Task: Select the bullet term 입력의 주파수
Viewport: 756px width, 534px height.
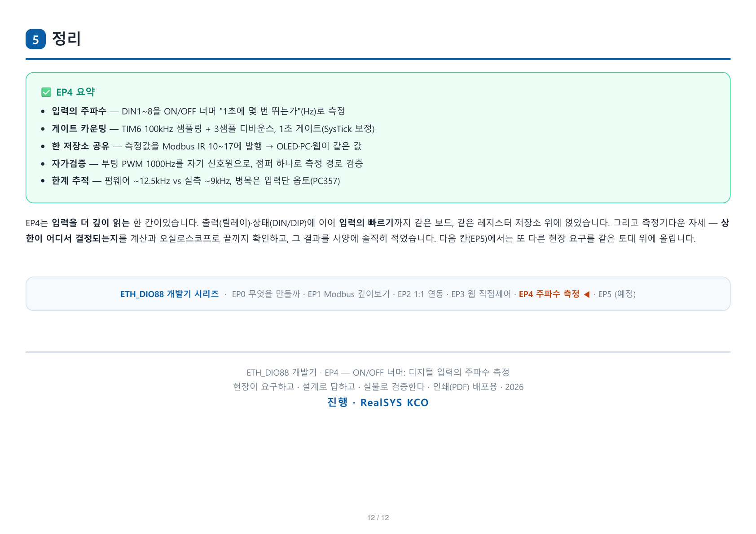Action: tap(79, 111)
